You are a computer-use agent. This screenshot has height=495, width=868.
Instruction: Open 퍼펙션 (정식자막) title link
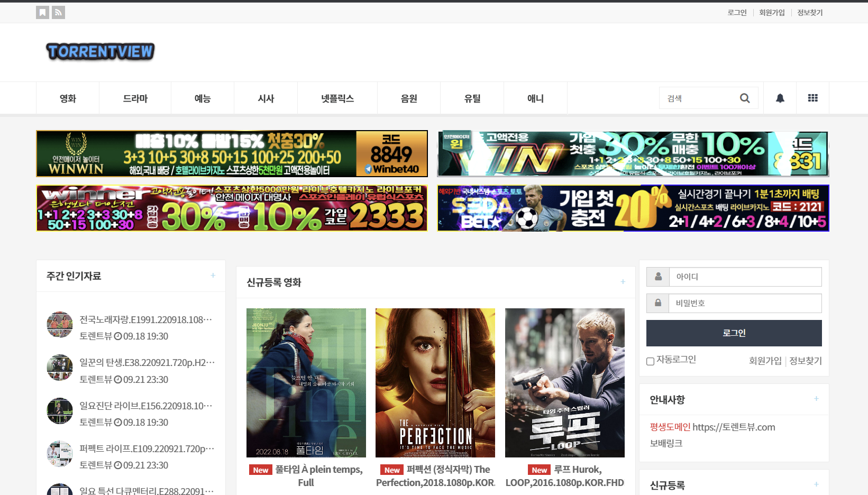[435, 476]
